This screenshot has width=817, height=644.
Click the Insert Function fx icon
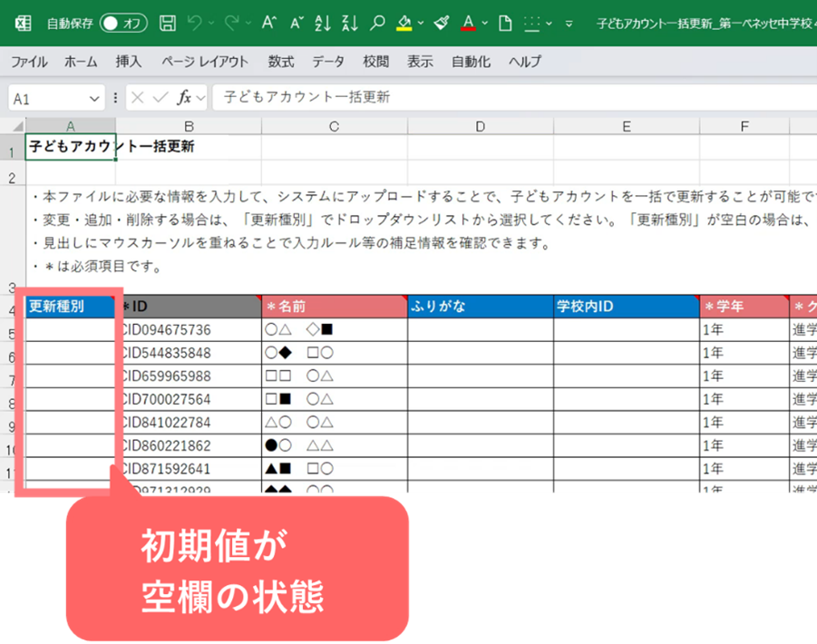[x=184, y=98]
